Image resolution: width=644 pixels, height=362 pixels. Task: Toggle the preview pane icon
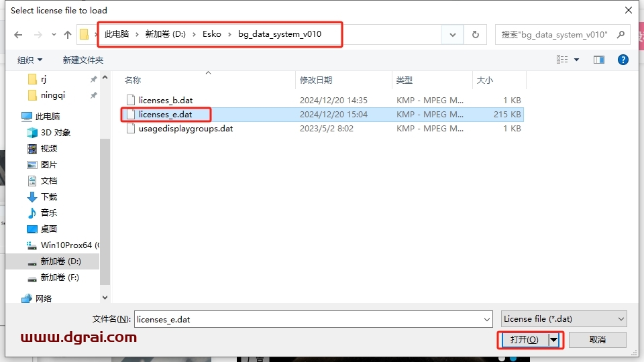599,60
